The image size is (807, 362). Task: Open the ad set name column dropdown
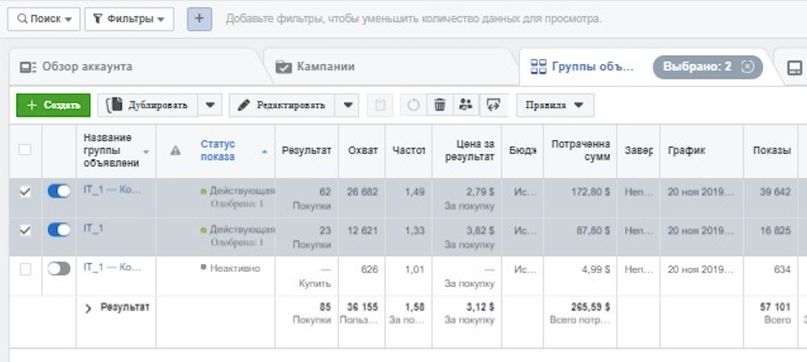[x=146, y=152]
